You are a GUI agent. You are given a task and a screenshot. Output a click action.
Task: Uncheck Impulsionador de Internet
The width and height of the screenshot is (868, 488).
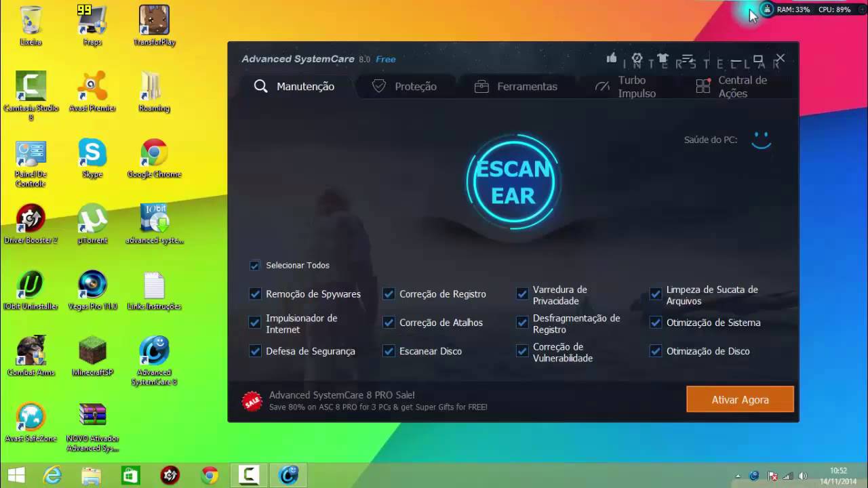pos(255,323)
